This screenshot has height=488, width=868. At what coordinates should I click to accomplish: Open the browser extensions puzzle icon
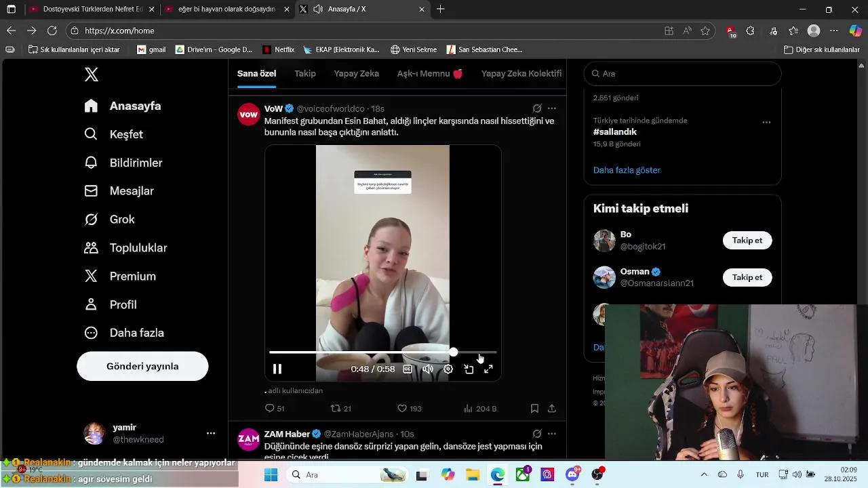click(750, 30)
